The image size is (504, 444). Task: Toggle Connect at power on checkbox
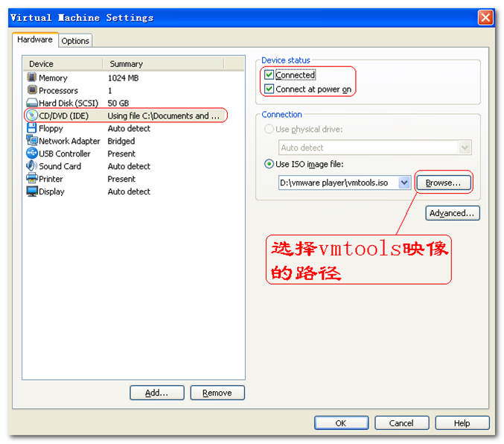tap(269, 89)
